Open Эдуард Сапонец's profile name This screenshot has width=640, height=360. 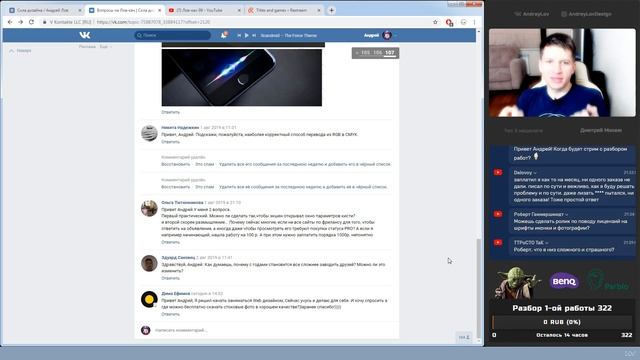(x=178, y=258)
